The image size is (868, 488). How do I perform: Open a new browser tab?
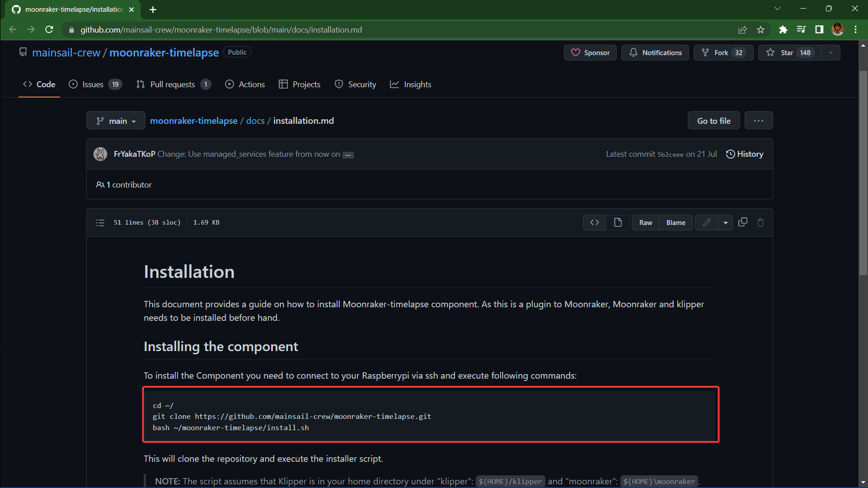coord(153,9)
